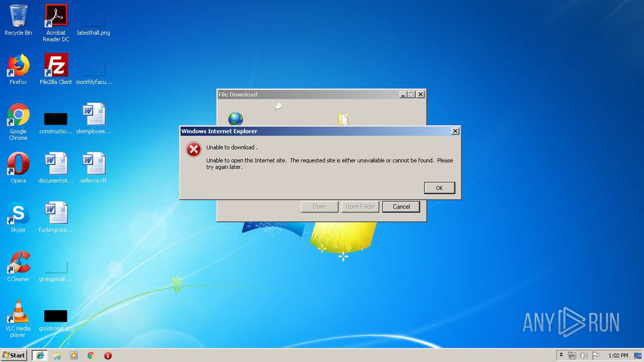Click Internet Explorer taskbar icon
Viewport: 644px width, 362px height.
(x=40, y=355)
